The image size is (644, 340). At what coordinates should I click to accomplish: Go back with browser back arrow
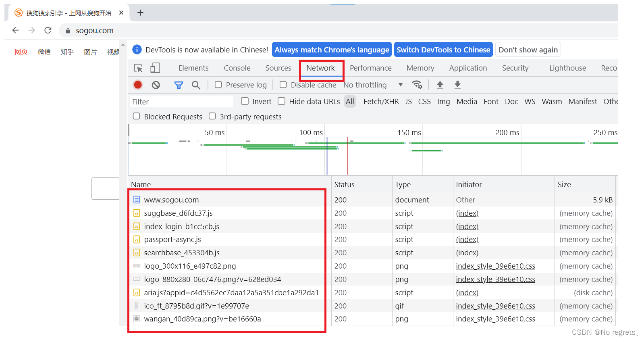15,30
